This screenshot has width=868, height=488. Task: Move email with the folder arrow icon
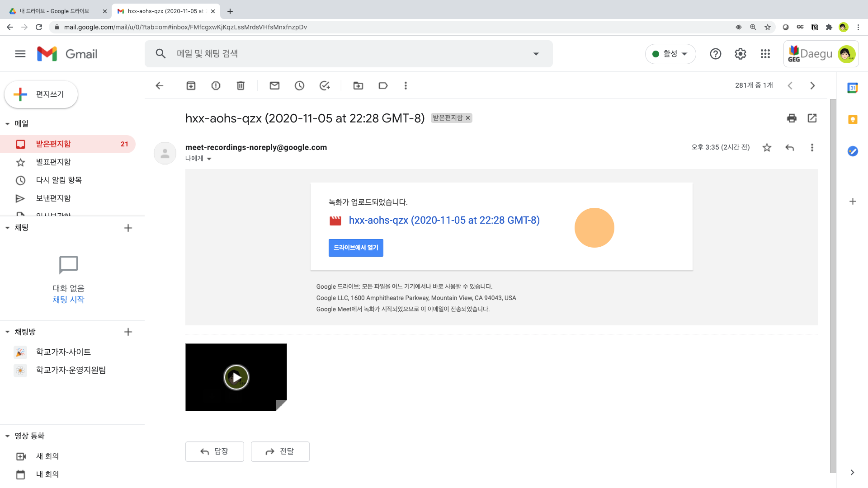358,85
